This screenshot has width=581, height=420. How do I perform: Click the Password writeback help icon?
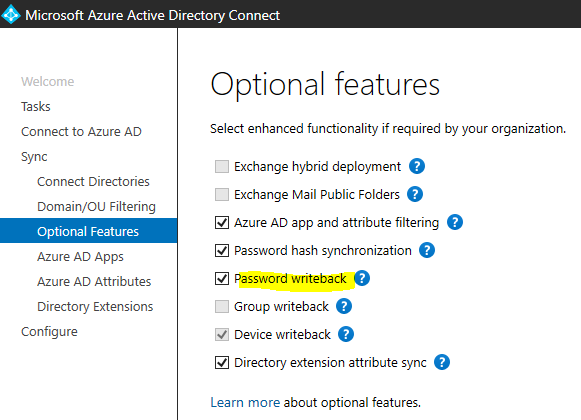(x=362, y=278)
